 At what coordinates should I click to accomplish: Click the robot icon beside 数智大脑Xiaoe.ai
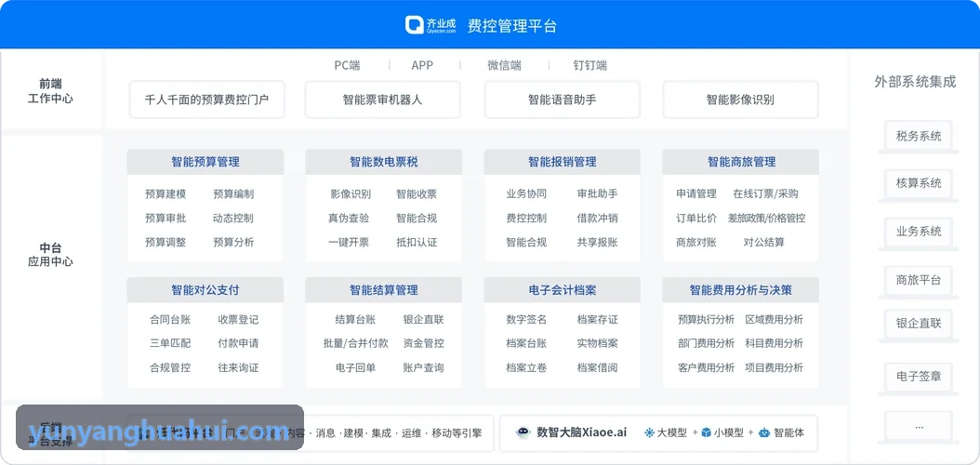[x=523, y=432]
